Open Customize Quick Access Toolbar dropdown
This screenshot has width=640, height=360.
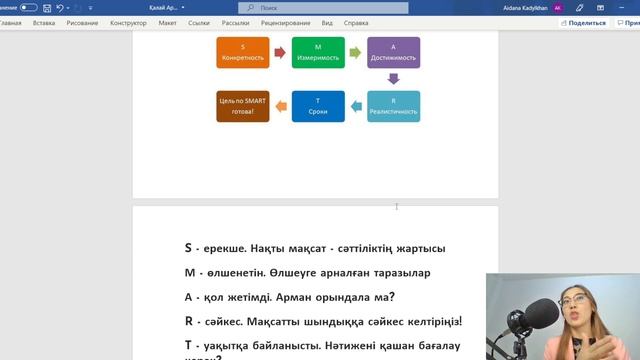[90, 8]
